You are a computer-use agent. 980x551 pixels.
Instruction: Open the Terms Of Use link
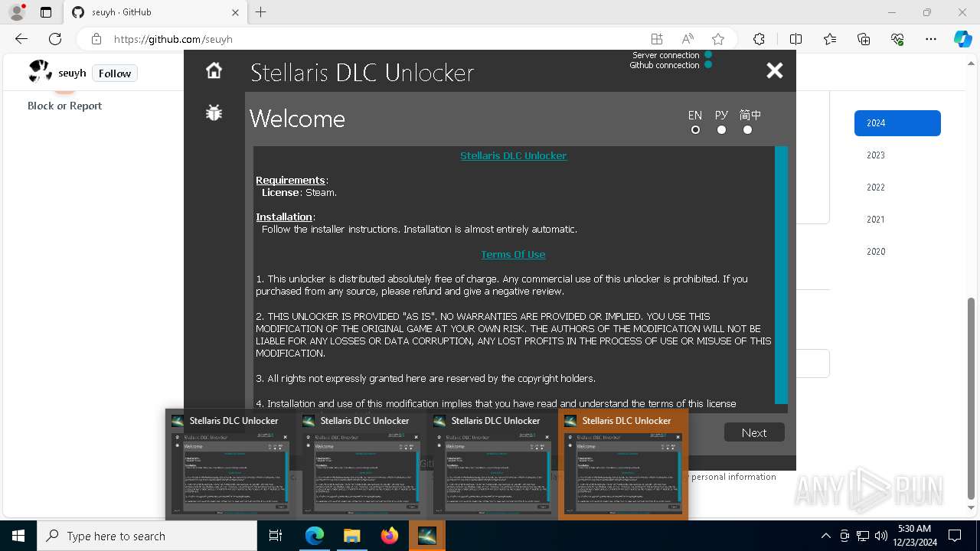click(x=513, y=254)
